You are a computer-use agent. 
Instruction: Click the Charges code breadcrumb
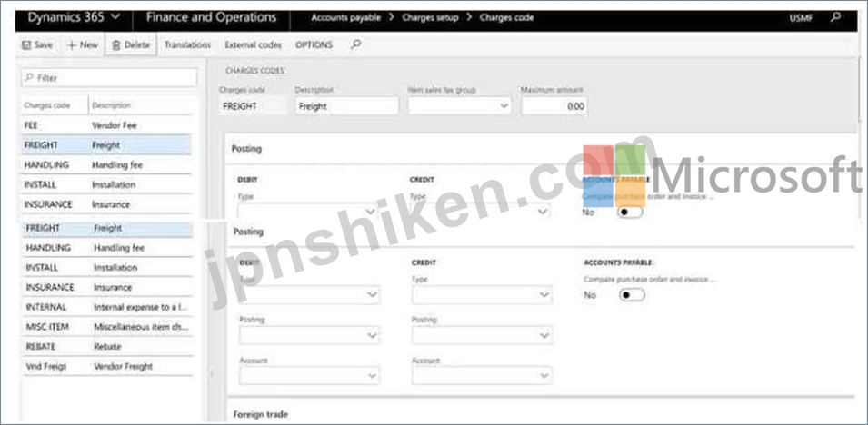coord(506,18)
